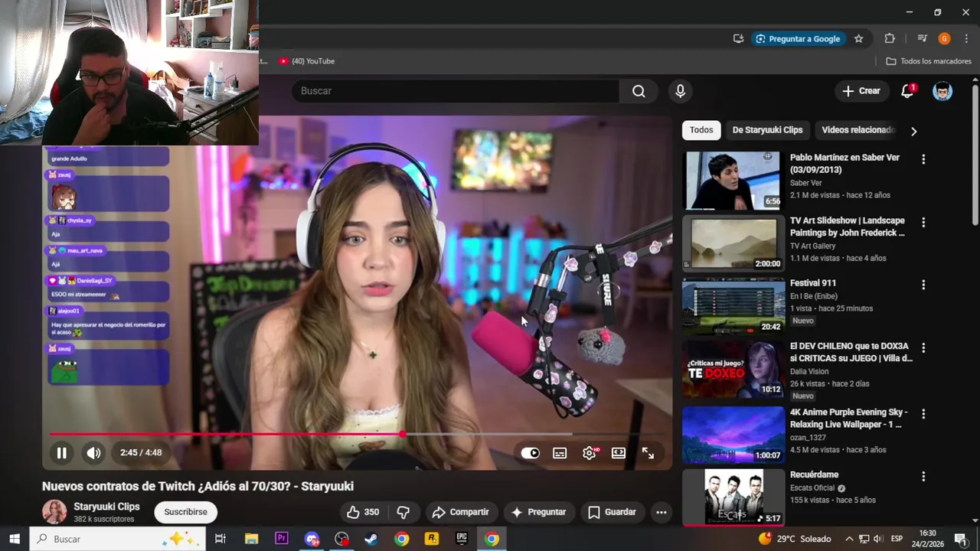Viewport: 980px width, 551px height.
Task: Open 4K Anime Purple Evening Sky title
Action: click(848, 418)
